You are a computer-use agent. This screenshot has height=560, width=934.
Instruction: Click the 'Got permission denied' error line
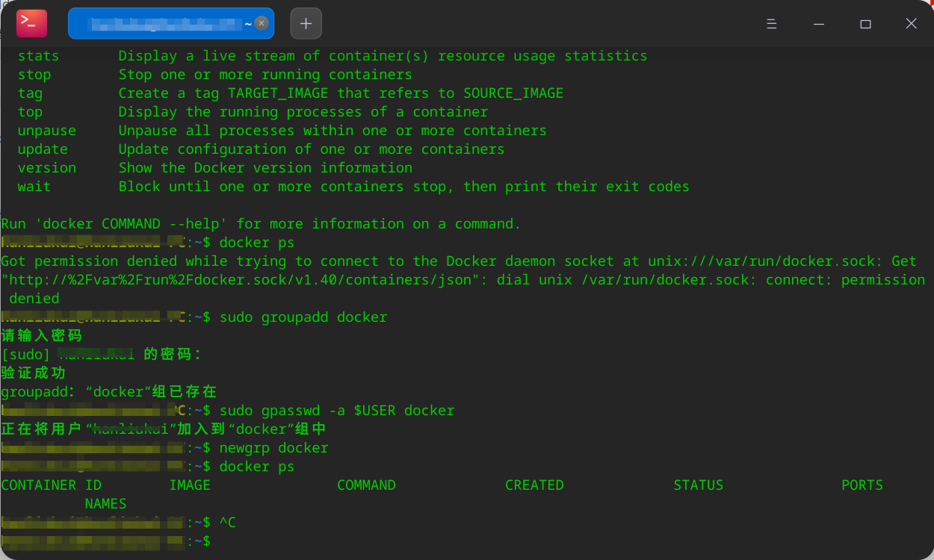463,280
